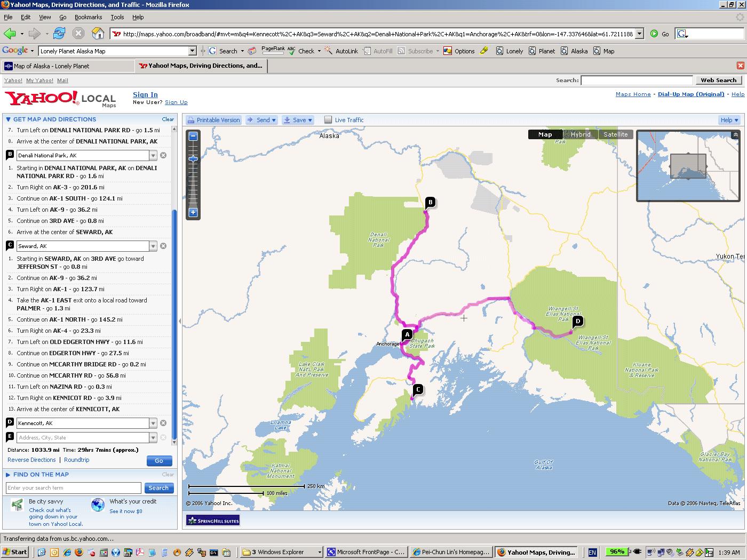
Task: Click the Search button under Find on Map
Action: [x=158, y=488]
